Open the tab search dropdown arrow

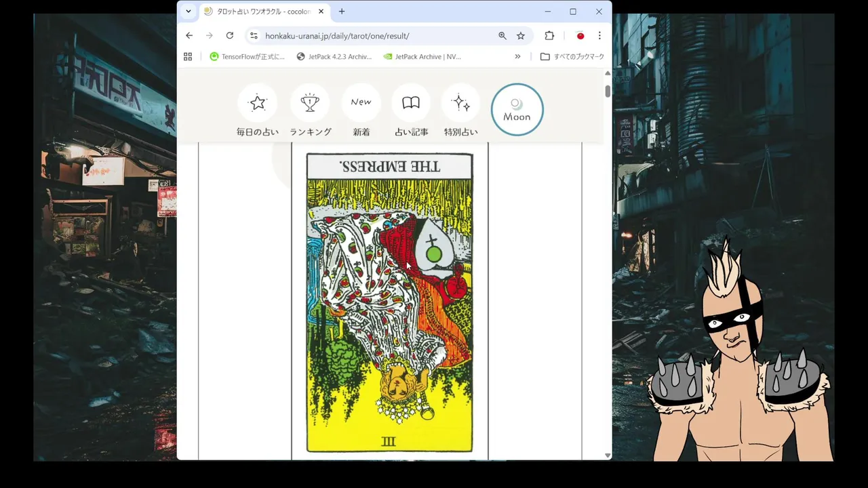click(x=189, y=12)
